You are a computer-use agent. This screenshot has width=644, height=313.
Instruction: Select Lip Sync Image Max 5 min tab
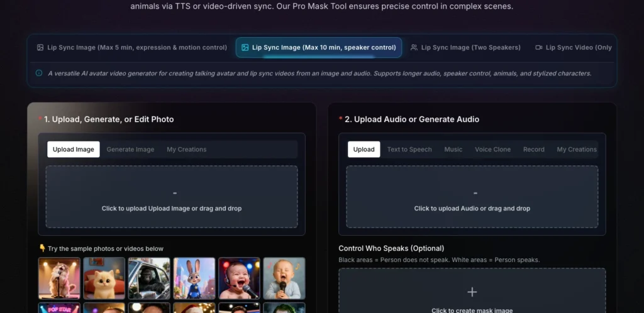click(x=132, y=48)
